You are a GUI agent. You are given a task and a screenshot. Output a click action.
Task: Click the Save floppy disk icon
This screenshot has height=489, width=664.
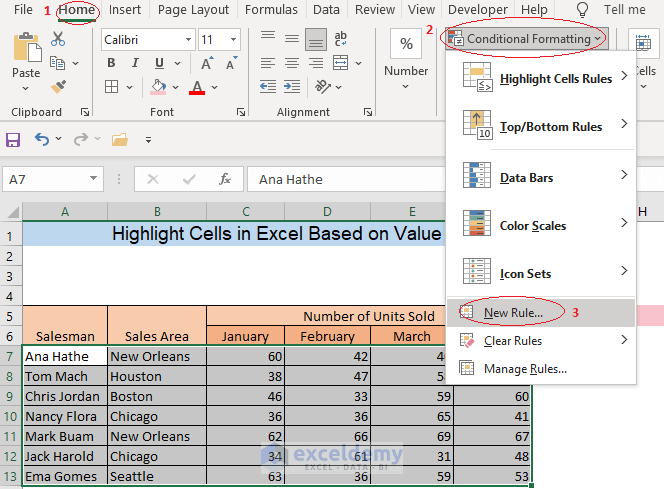click(13, 140)
